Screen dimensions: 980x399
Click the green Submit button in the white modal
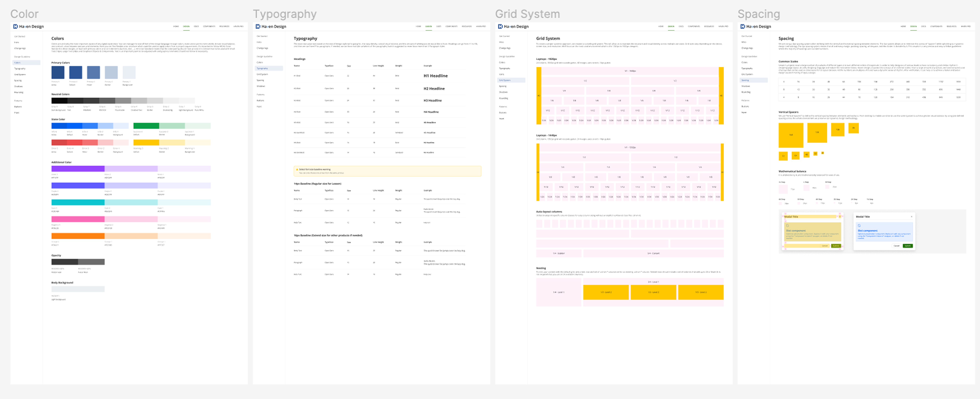tap(908, 246)
